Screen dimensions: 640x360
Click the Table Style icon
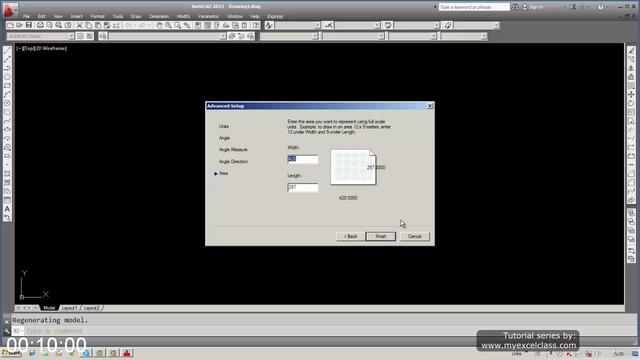tap(388, 25)
